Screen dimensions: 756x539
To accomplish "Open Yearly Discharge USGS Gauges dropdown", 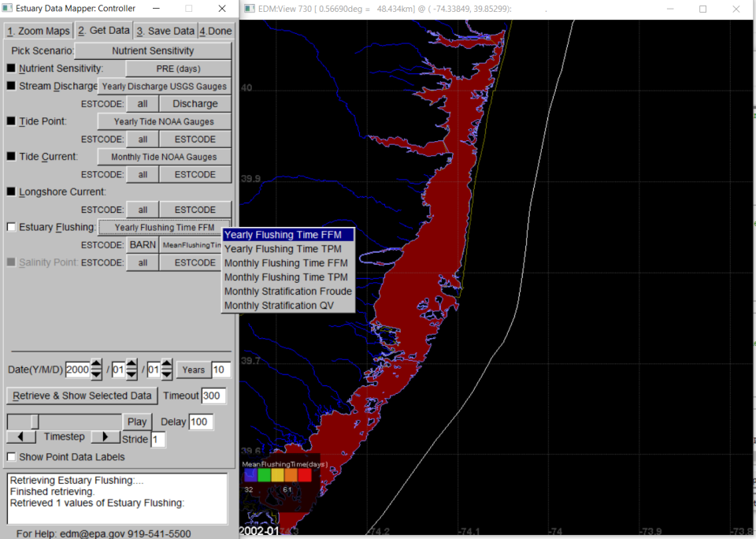I will point(164,86).
